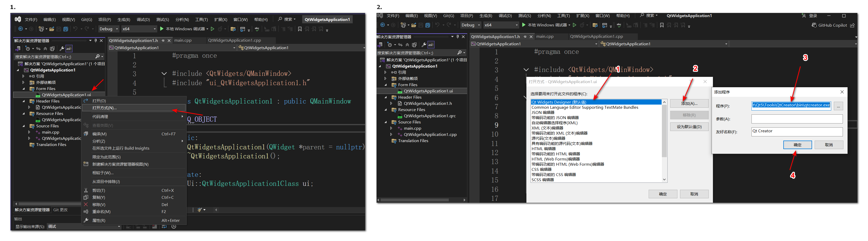Screen dimensions: 868x241
Task: Click pending changes clock icon in image 2
Action: point(389,45)
